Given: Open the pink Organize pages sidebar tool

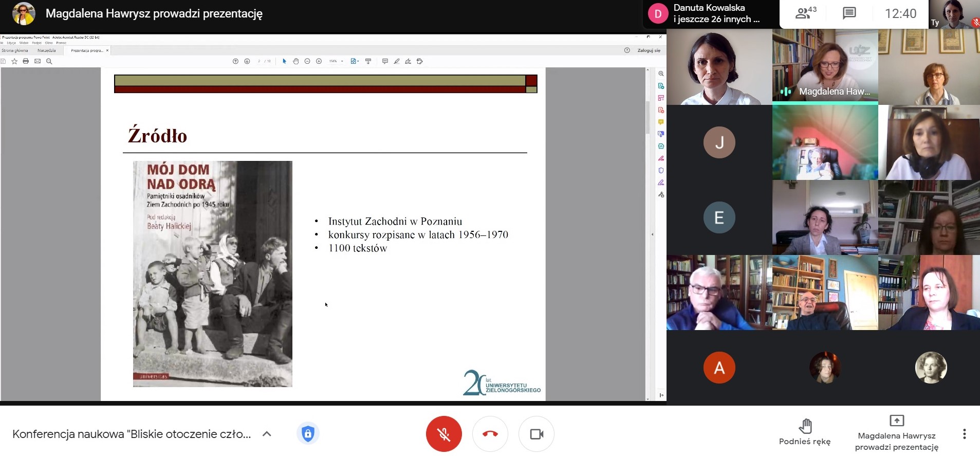Looking at the screenshot, I should coord(661,98).
